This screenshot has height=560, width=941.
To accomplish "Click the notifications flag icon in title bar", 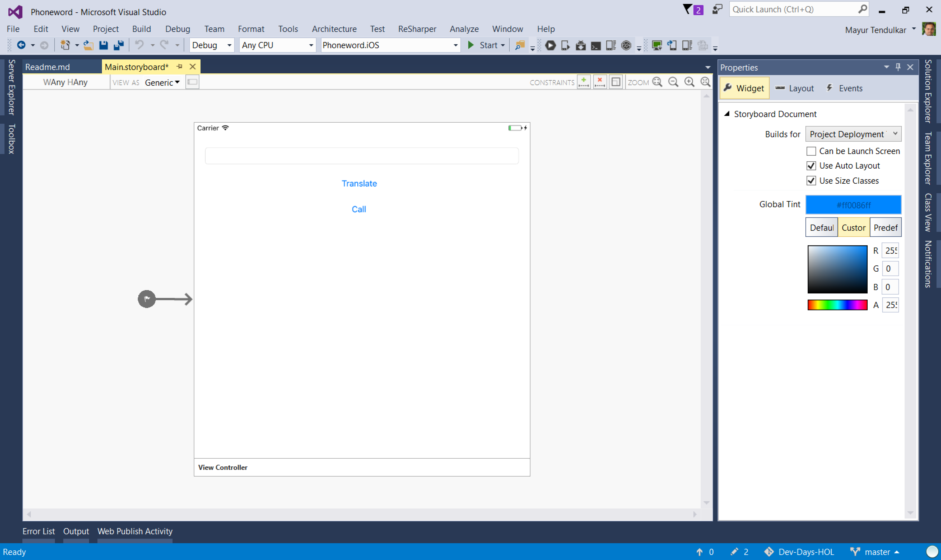I will [x=693, y=10].
